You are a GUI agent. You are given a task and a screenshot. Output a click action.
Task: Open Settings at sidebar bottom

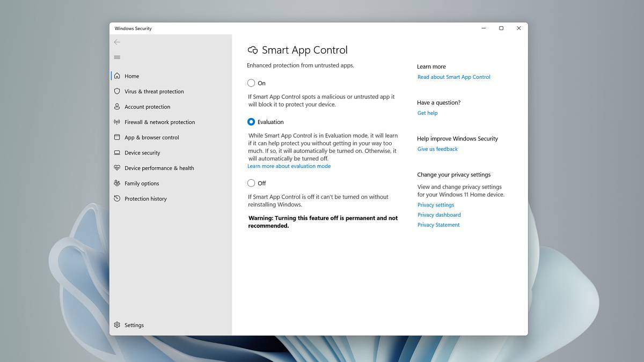[171, 325]
